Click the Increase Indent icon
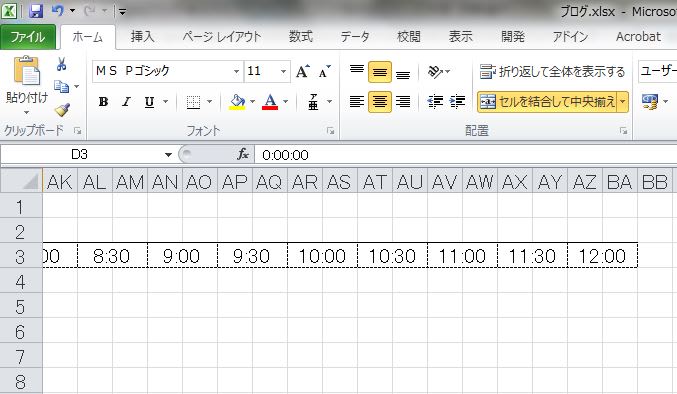The width and height of the screenshot is (677, 394). pos(457,102)
